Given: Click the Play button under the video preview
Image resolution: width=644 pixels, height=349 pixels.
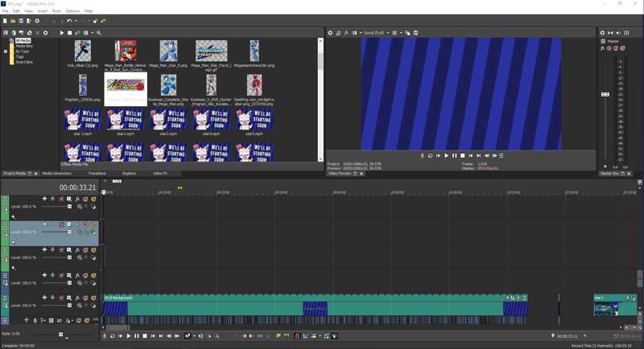Looking at the screenshot, I should click(x=446, y=156).
